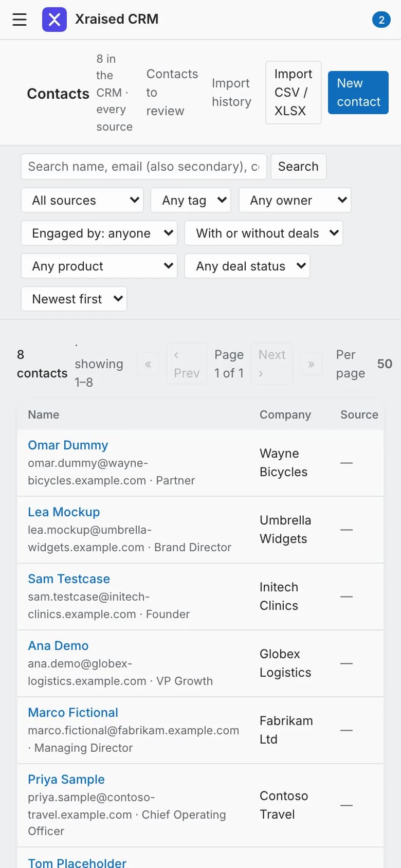The image size is (401, 868).
Task: Click Wayne Bicycles company cell
Action: [x=284, y=463]
